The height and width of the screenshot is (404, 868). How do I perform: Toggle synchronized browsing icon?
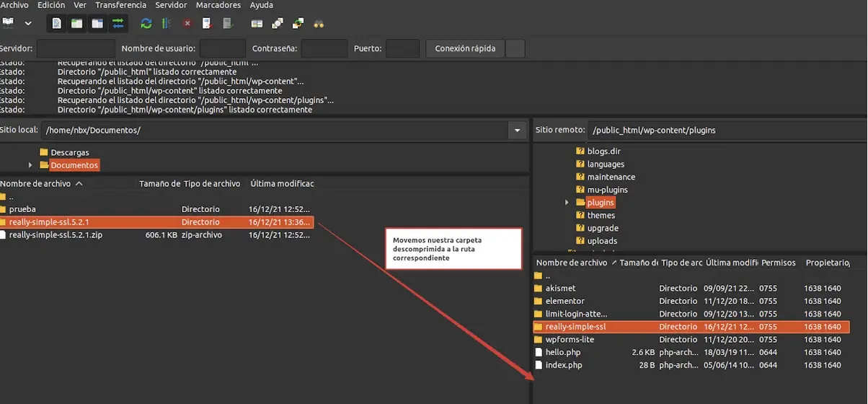tap(298, 23)
